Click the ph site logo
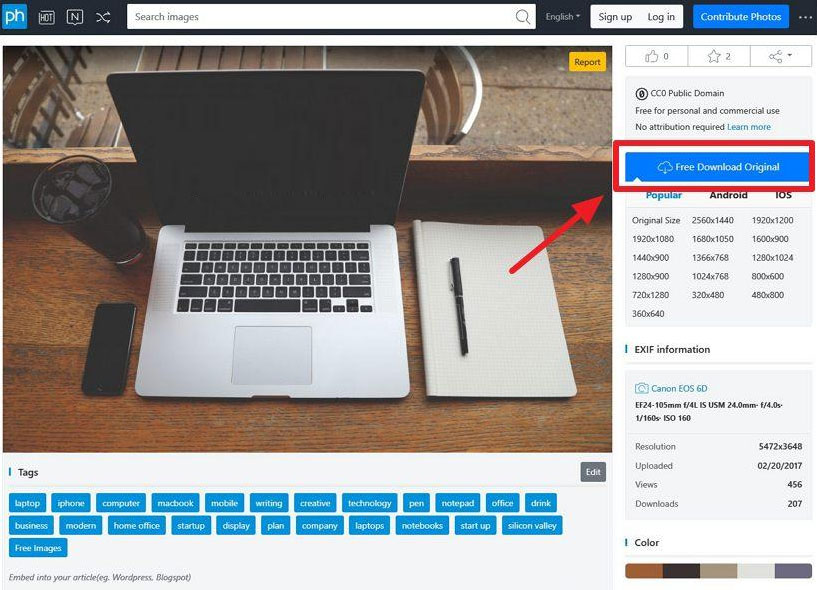This screenshot has height=590, width=817. tap(15, 17)
